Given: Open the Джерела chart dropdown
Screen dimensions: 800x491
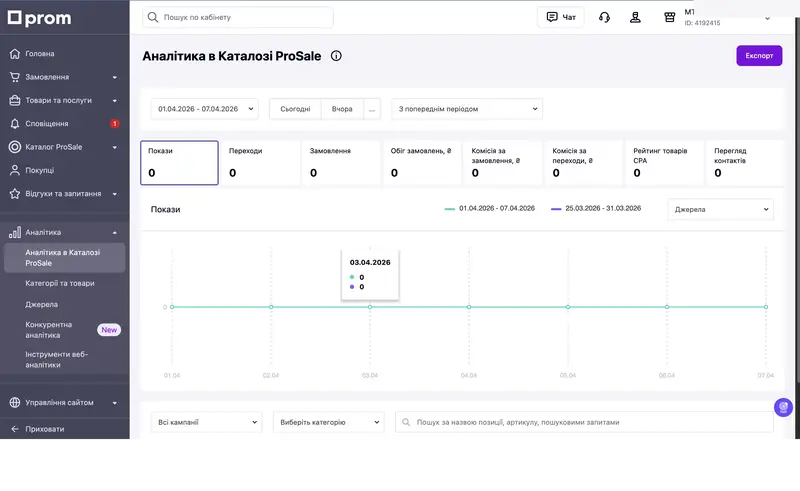Looking at the screenshot, I should 720,209.
